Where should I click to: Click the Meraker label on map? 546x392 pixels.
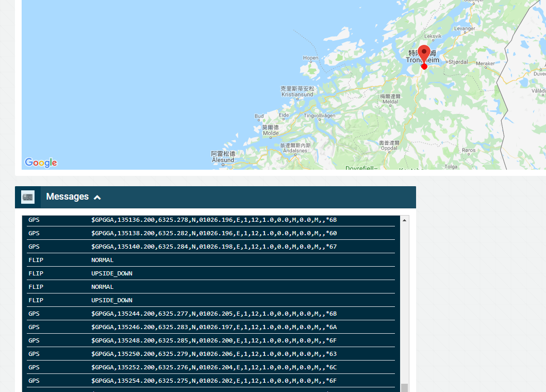(485, 63)
